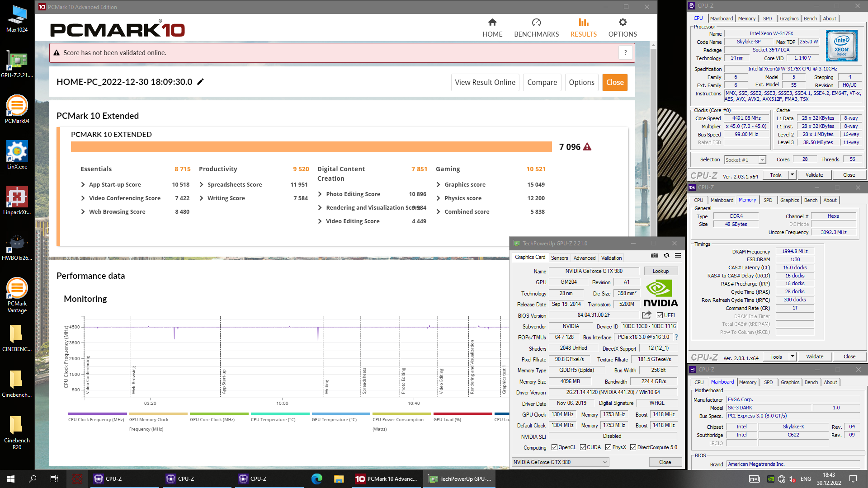Open the HOME icon in PCMark 10

[x=492, y=22]
